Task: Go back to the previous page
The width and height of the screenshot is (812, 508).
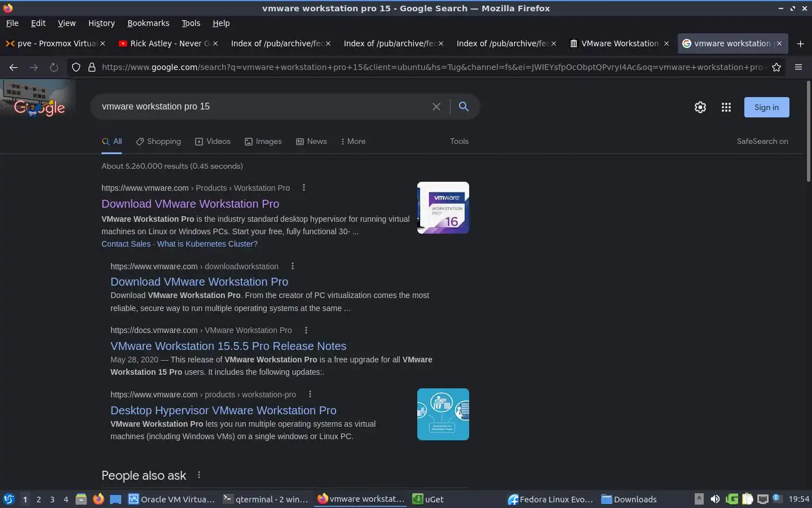Action: tap(14, 67)
